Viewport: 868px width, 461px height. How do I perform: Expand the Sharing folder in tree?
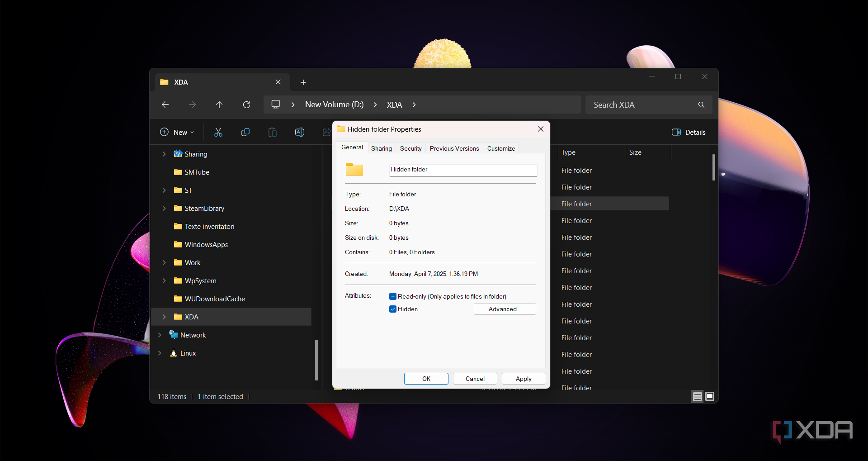(164, 154)
